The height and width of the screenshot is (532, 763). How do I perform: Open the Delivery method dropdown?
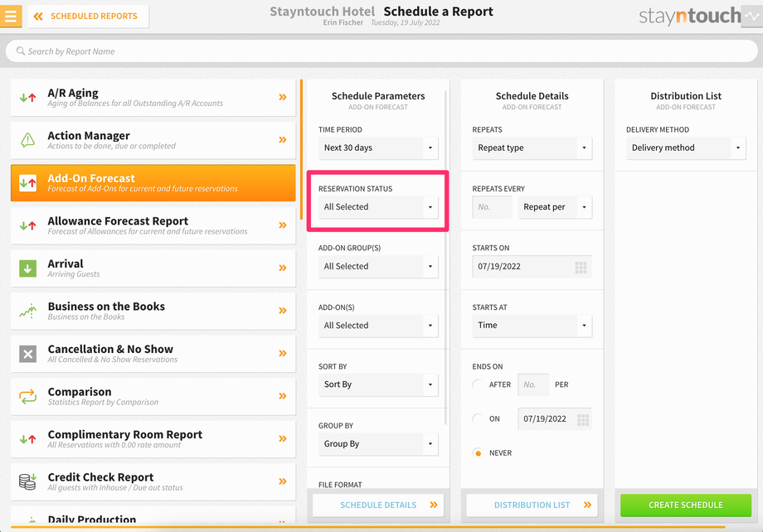[686, 148]
